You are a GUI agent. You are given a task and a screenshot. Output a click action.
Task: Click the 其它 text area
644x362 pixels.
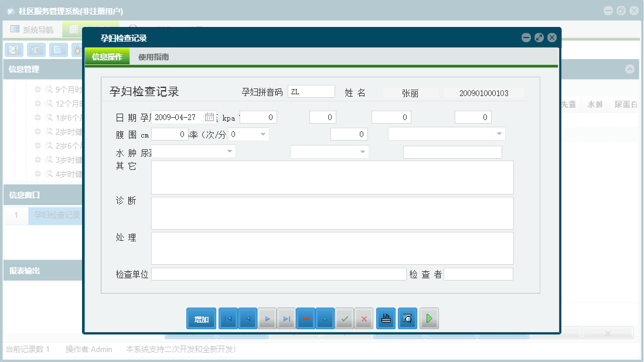(332, 177)
